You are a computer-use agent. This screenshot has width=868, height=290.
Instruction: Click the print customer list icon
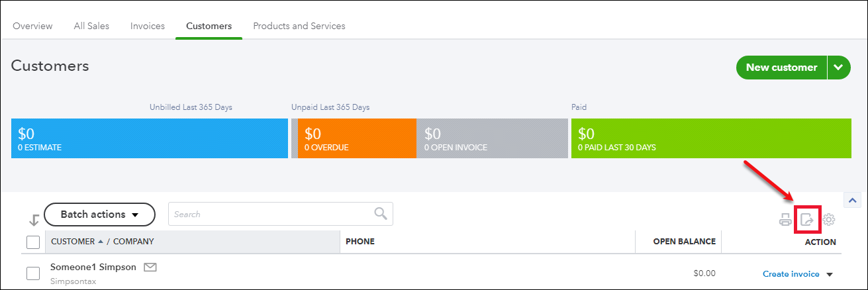tap(785, 220)
